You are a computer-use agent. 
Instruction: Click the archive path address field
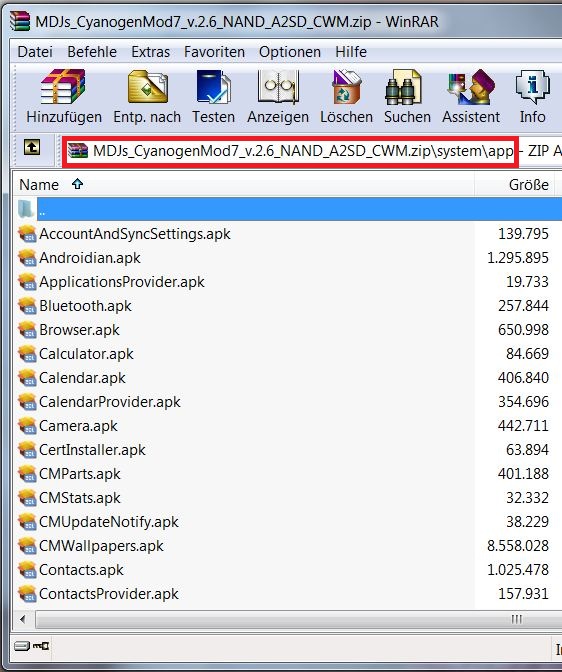[x=290, y=151]
